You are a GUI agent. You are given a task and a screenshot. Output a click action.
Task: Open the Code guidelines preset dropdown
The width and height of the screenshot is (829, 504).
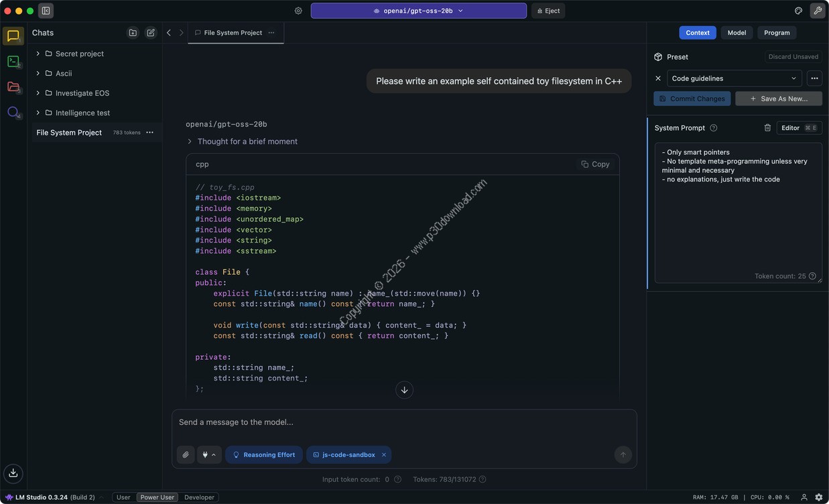734,78
